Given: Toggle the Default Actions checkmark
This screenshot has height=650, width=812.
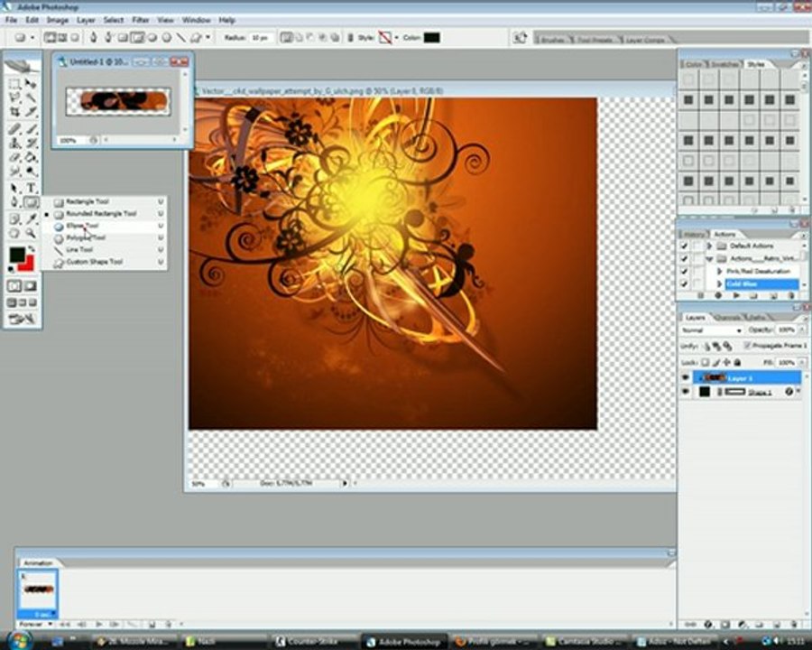Looking at the screenshot, I should coord(684,246).
